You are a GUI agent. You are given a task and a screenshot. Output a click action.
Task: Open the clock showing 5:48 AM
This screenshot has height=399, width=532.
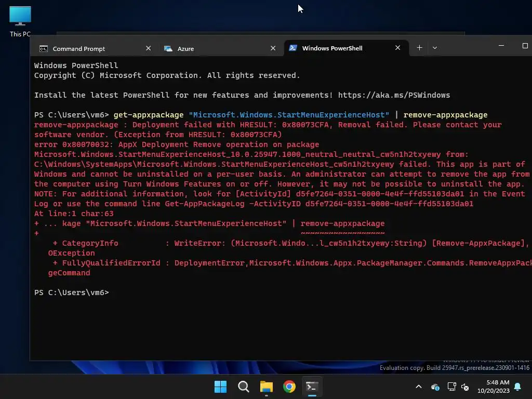point(494,387)
